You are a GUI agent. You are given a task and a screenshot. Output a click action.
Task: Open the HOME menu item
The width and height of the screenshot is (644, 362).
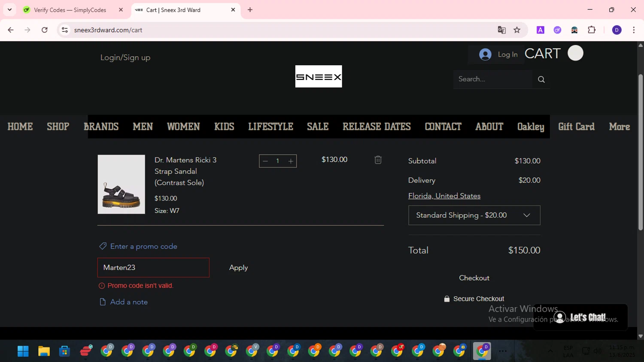[x=20, y=127]
